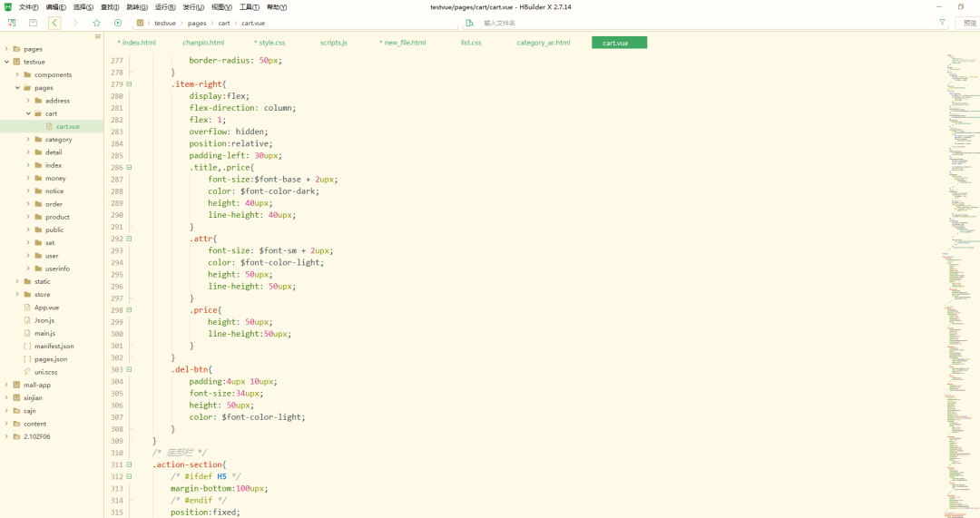Expand the top-level pages folder
The height and width of the screenshot is (518, 980).
[x=7, y=49]
